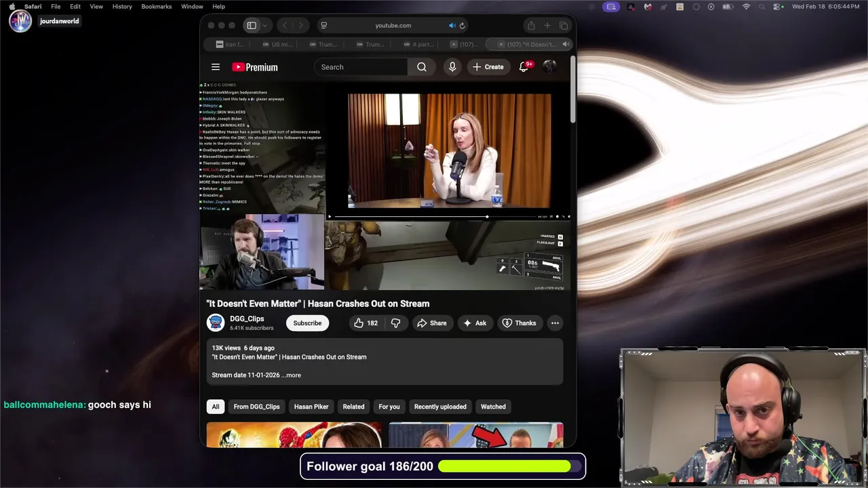Image resolution: width=868 pixels, height=488 pixels.
Task: Open Safari History menu
Action: pos(122,7)
